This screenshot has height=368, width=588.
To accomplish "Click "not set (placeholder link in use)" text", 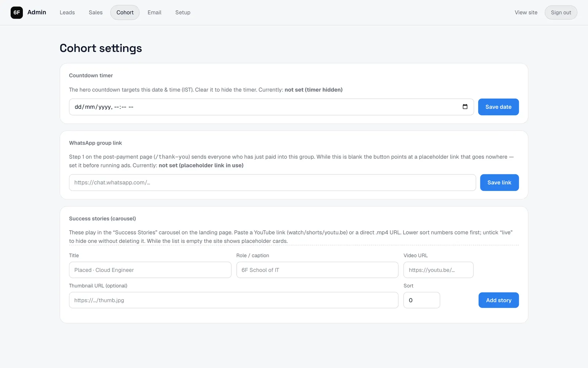I will click(201, 165).
